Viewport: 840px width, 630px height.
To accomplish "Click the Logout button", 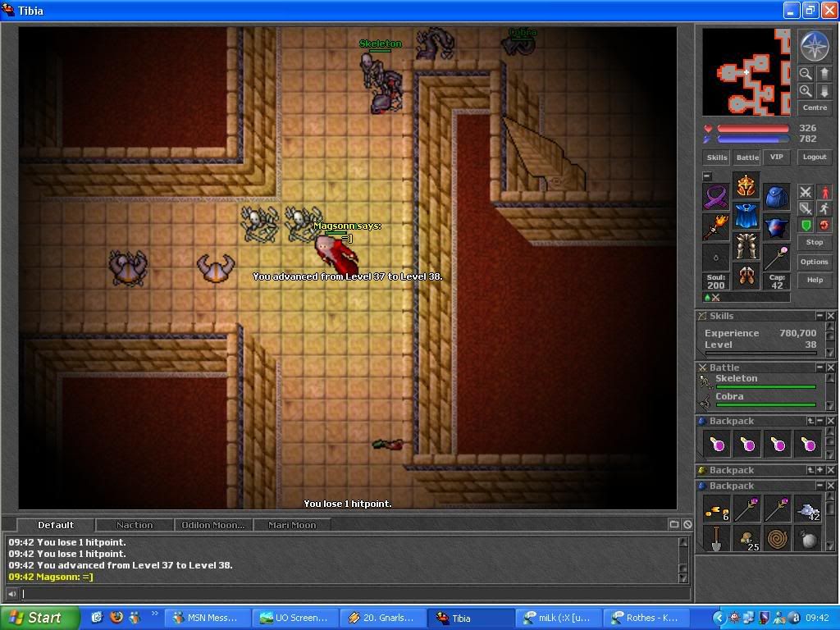I will [x=815, y=157].
